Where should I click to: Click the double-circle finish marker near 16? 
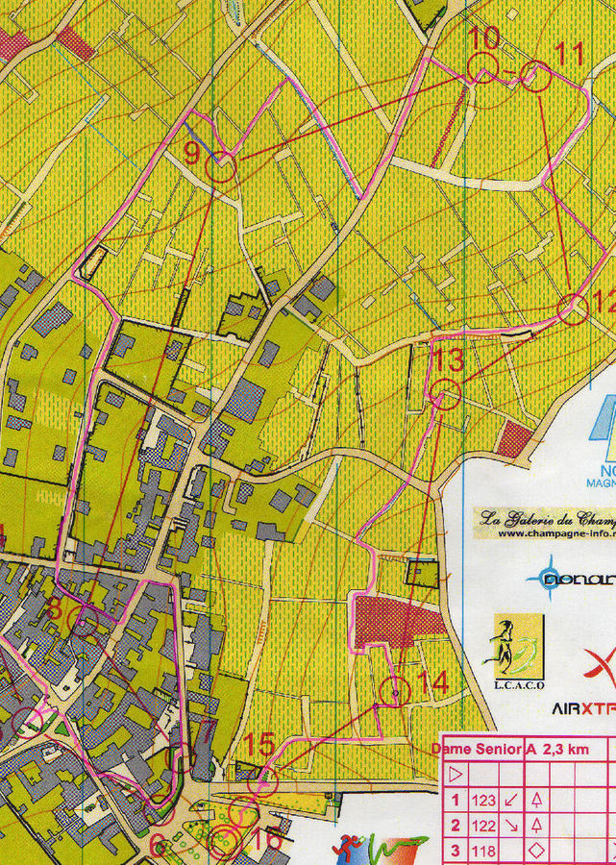coord(225,842)
